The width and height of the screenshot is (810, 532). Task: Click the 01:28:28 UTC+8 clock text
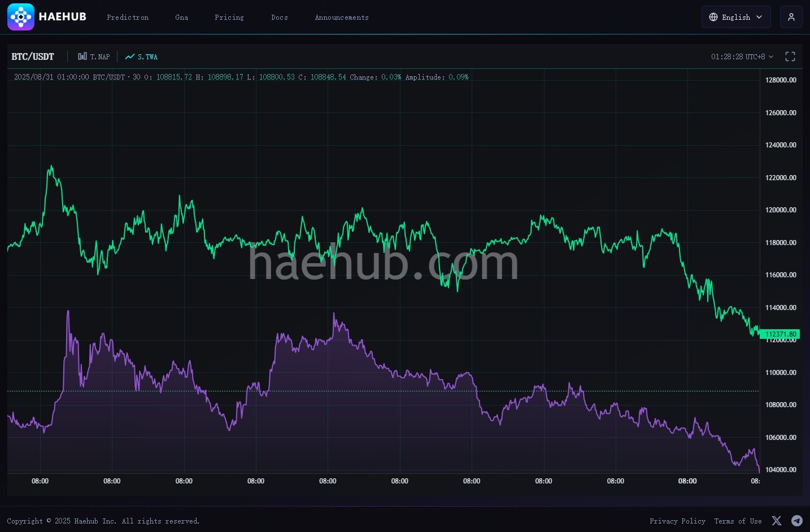pyautogui.click(x=738, y=56)
